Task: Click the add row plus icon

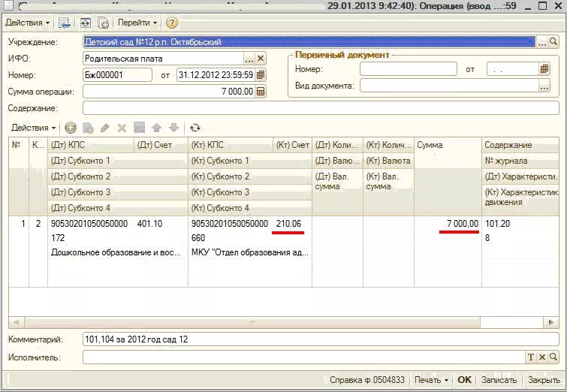Action: tap(70, 128)
